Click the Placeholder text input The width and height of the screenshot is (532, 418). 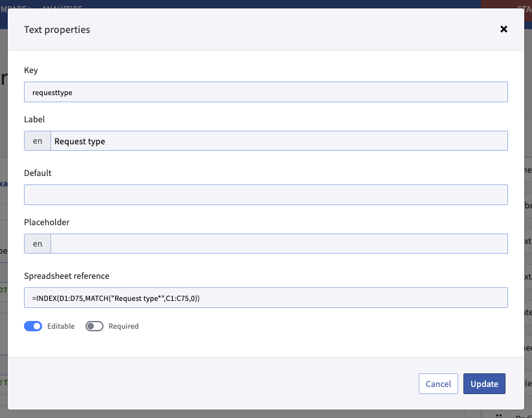[x=278, y=243]
